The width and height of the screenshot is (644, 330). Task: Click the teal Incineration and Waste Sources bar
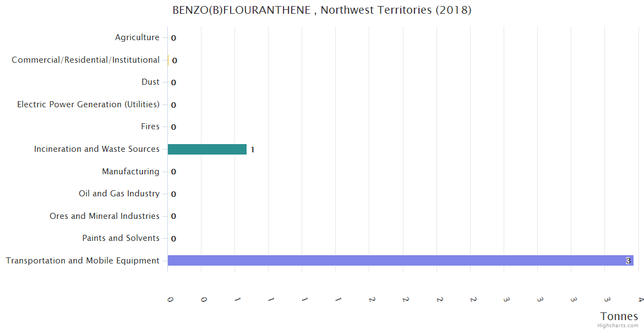207,149
